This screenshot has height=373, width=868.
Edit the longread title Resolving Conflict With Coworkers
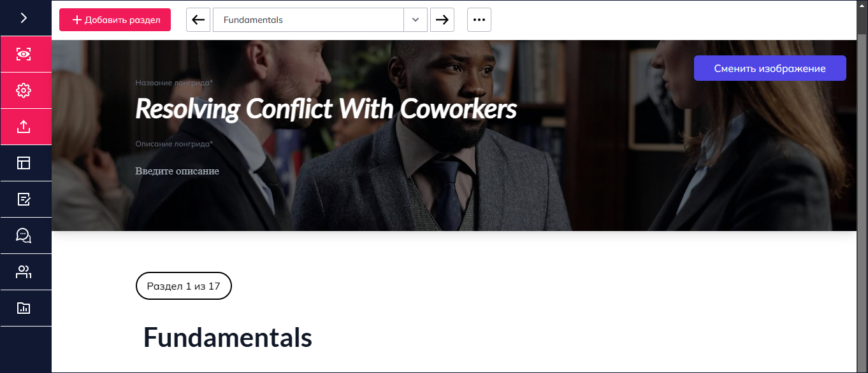click(x=326, y=109)
